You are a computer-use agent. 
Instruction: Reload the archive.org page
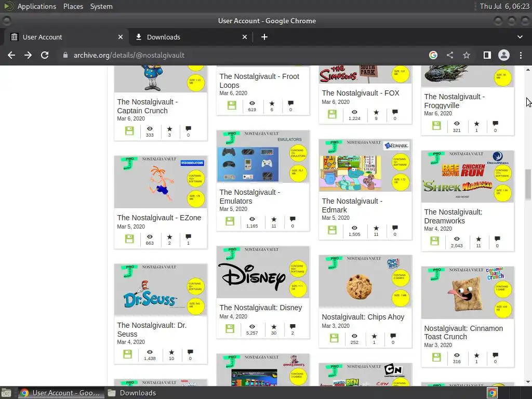click(x=45, y=55)
